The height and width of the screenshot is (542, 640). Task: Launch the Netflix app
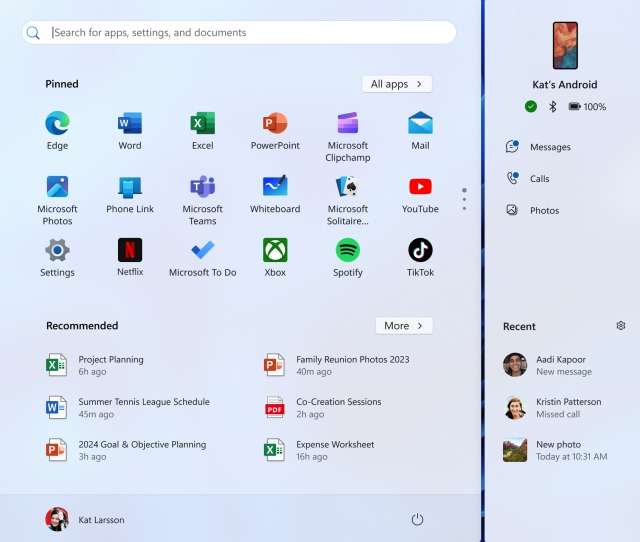pyautogui.click(x=130, y=258)
